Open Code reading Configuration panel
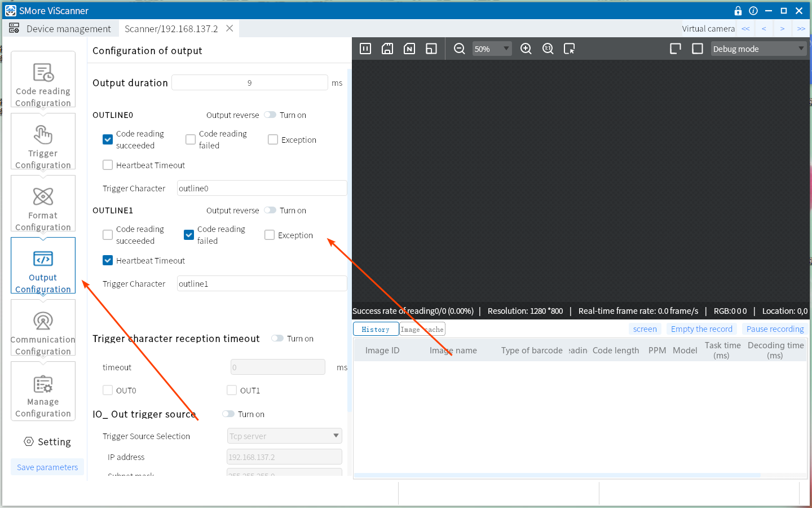This screenshot has width=812, height=508. (x=43, y=79)
